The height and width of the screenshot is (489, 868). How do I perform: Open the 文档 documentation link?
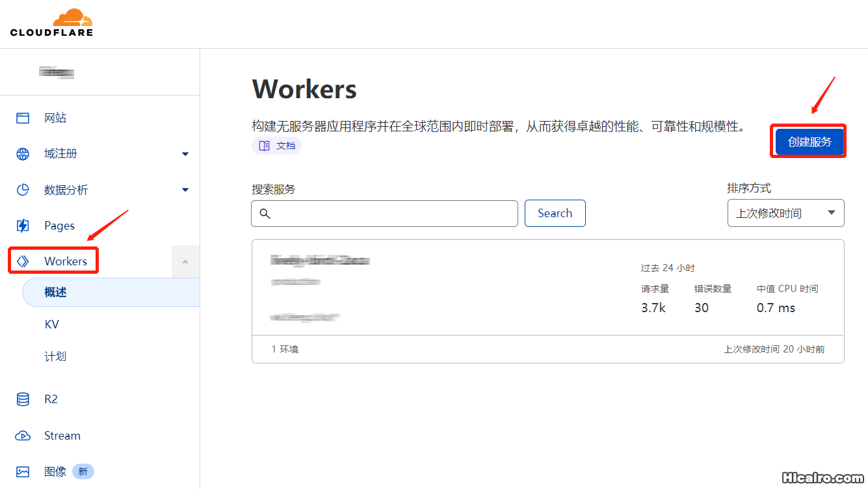276,146
